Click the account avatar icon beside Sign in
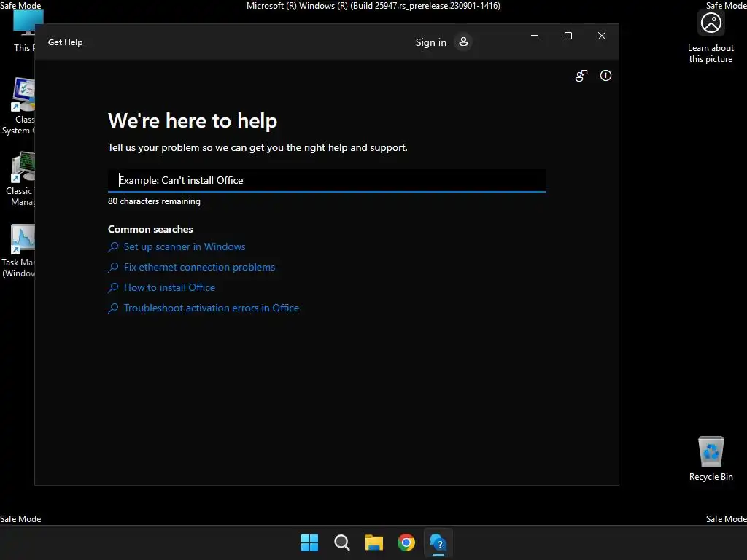 463,42
